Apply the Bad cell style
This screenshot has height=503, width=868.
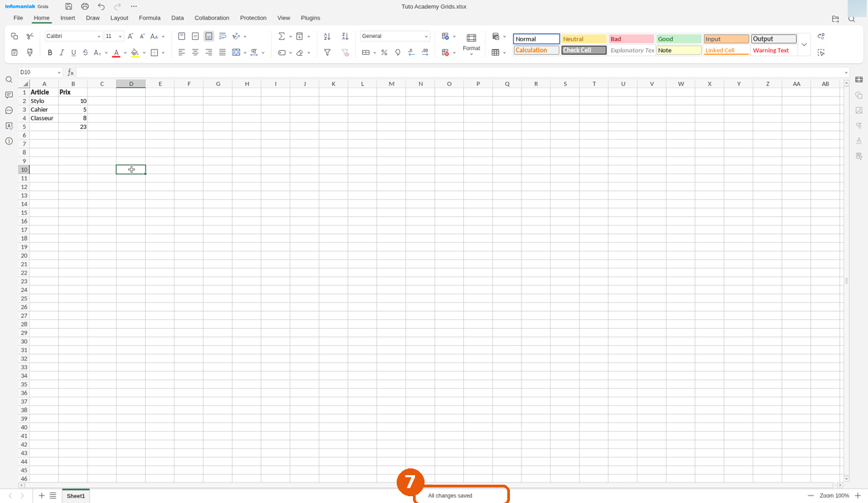click(631, 39)
